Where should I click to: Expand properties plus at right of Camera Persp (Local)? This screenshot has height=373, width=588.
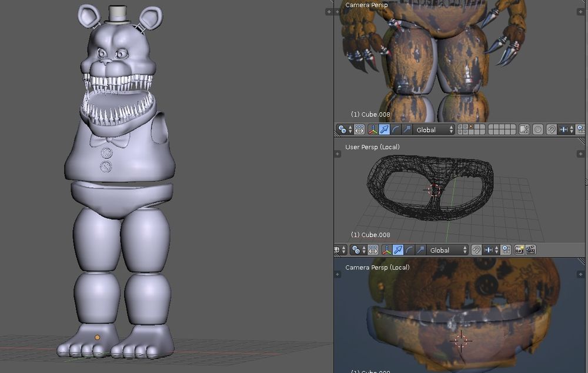[580, 274]
